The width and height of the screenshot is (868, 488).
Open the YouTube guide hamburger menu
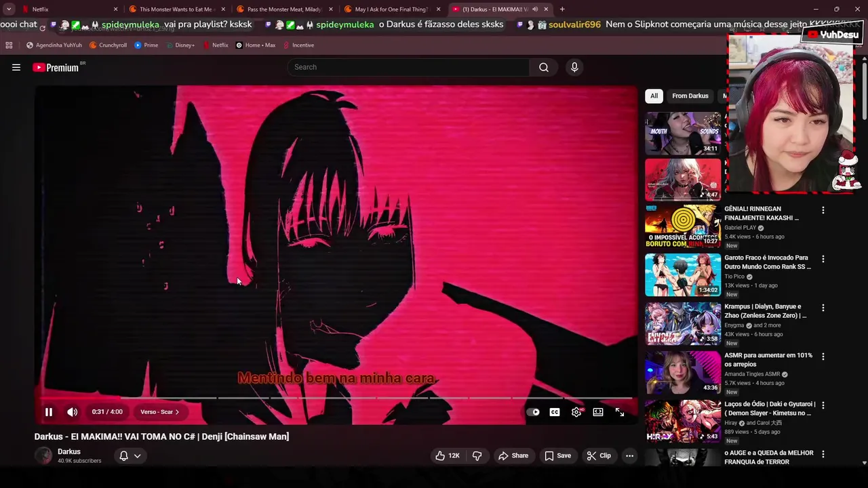point(16,67)
